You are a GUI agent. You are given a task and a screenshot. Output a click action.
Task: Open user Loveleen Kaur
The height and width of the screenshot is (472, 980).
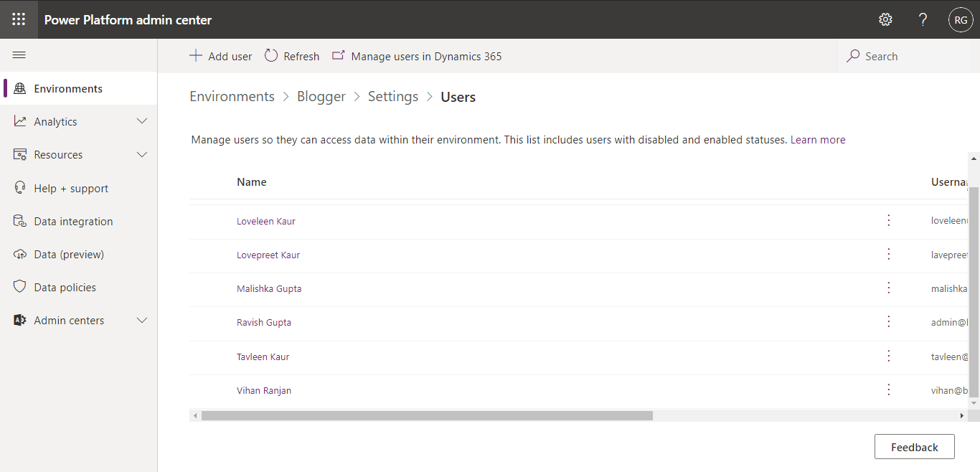coord(266,221)
